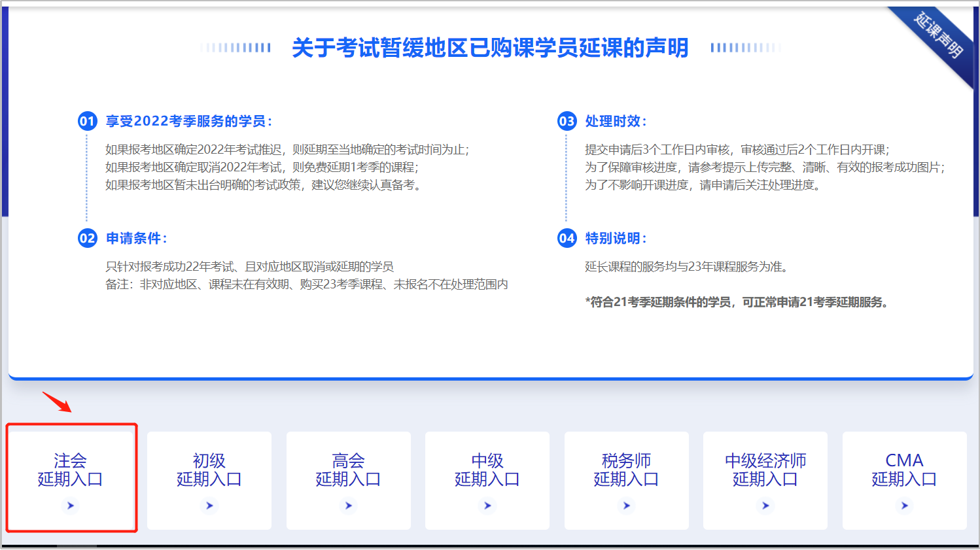Open the 税务师延期入口 link text
The image size is (980, 550).
[626, 470]
